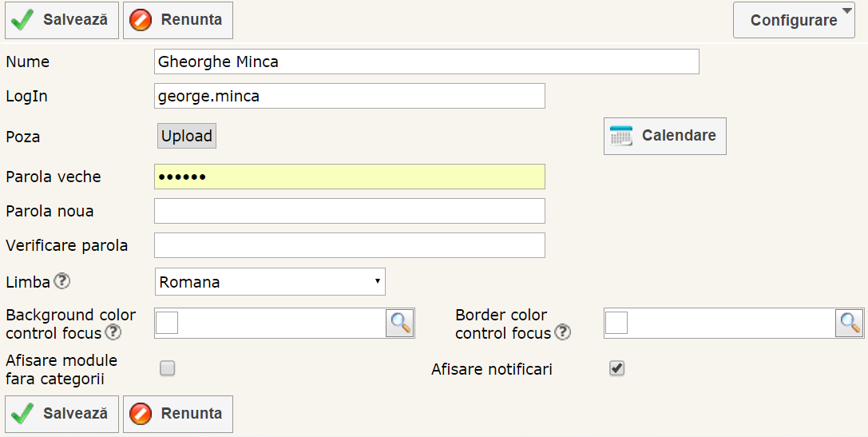
Task: Select the Border color swatch box
Action: pyautogui.click(x=616, y=323)
